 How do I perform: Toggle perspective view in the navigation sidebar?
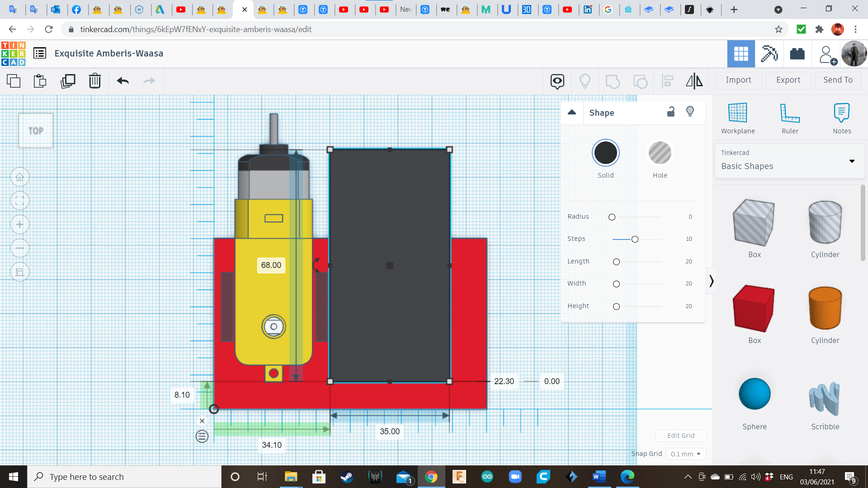click(20, 272)
